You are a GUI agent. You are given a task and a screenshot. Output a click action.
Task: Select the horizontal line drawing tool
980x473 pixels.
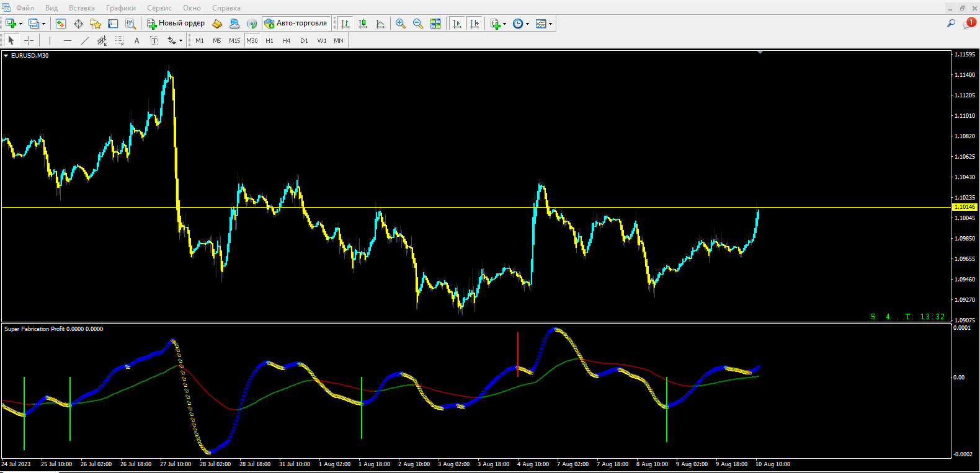(68, 40)
